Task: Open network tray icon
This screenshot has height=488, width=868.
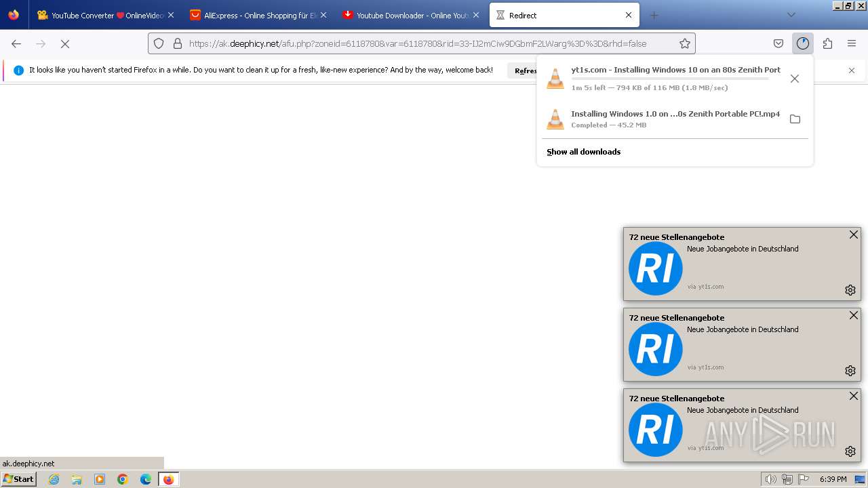Action: click(x=787, y=479)
